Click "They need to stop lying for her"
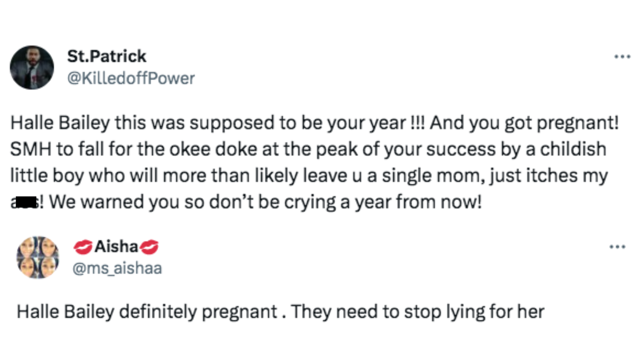 (418, 312)
